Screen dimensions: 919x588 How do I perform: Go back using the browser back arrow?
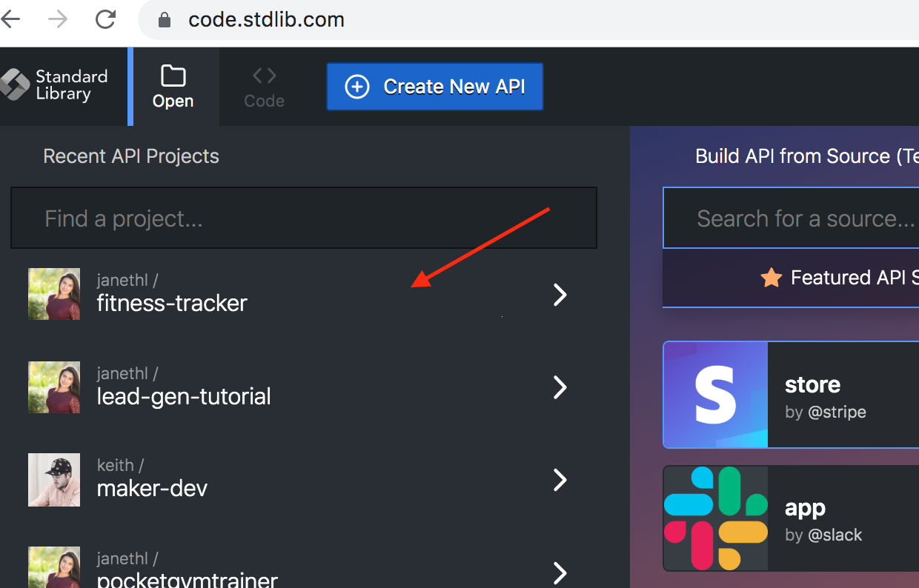tap(10, 19)
